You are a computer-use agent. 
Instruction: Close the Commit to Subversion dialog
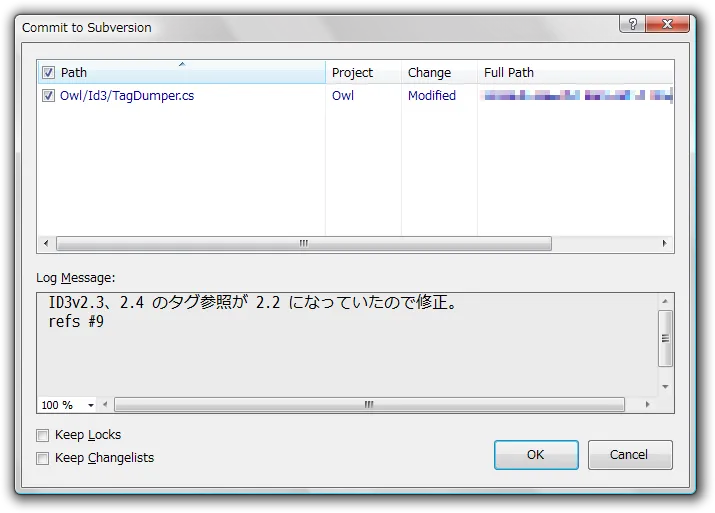click(668, 24)
